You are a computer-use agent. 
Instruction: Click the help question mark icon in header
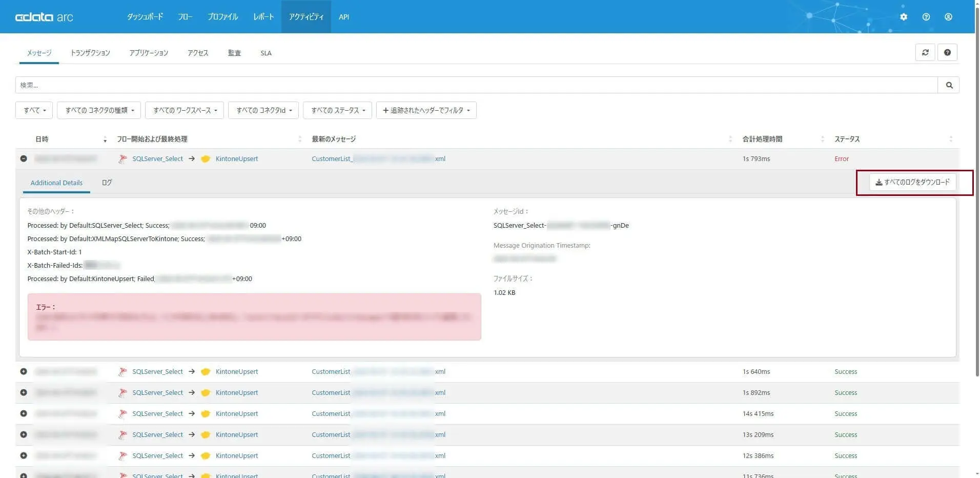point(926,17)
